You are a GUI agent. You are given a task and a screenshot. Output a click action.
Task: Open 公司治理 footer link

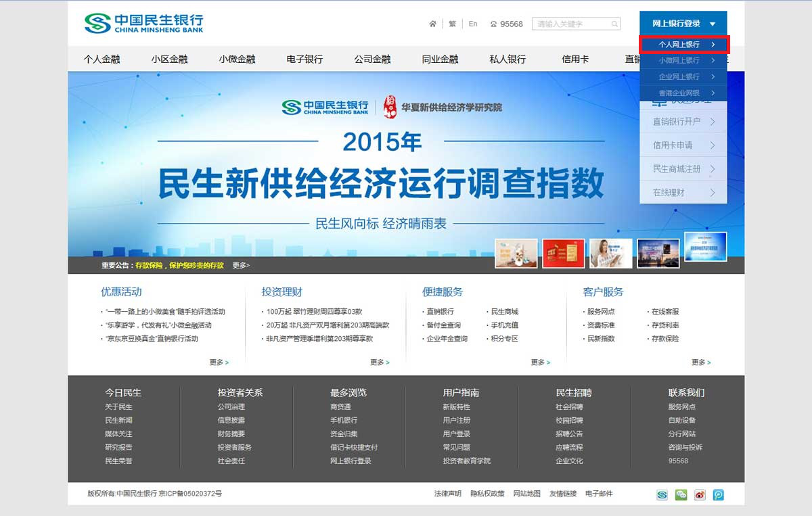pos(231,407)
